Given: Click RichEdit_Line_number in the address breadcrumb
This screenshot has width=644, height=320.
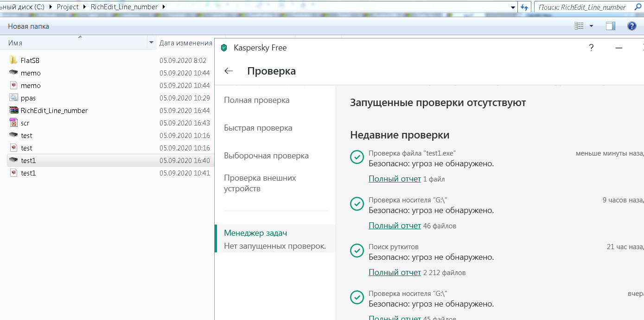Looking at the screenshot, I should tap(124, 7).
